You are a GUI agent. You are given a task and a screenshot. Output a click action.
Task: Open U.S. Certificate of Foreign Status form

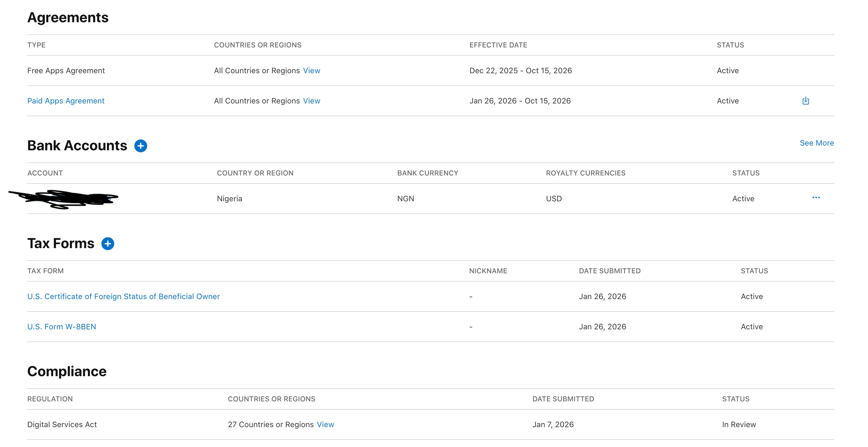(x=123, y=296)
